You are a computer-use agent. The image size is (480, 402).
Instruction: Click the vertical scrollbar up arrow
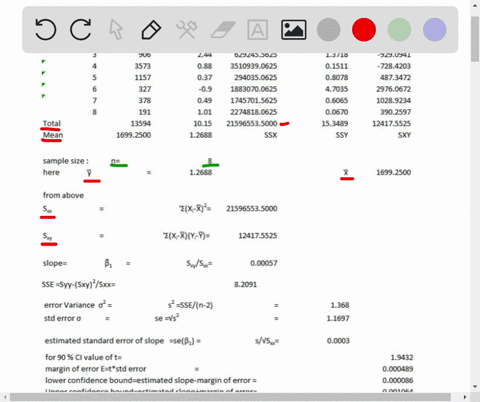pos(475,6)
